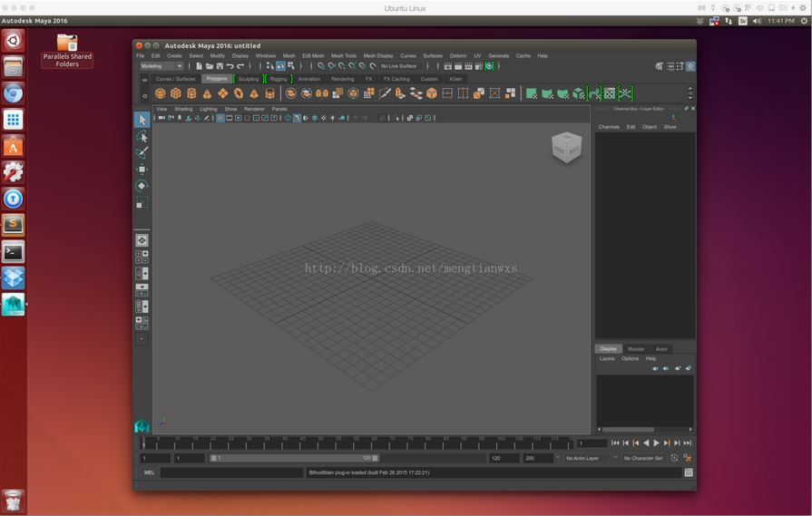Go to the start of playback range
Image resolution: width=812 pixels, height=516 pixels.
pyautogui.click(x=615, y=443)
